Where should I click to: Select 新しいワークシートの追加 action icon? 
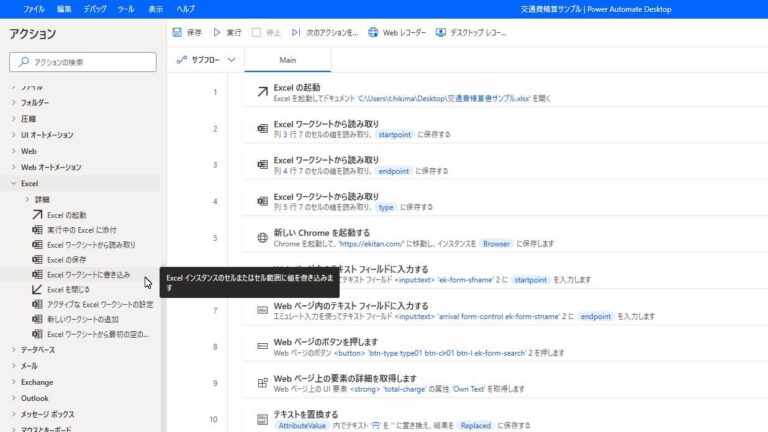click(x=37, y=319)
